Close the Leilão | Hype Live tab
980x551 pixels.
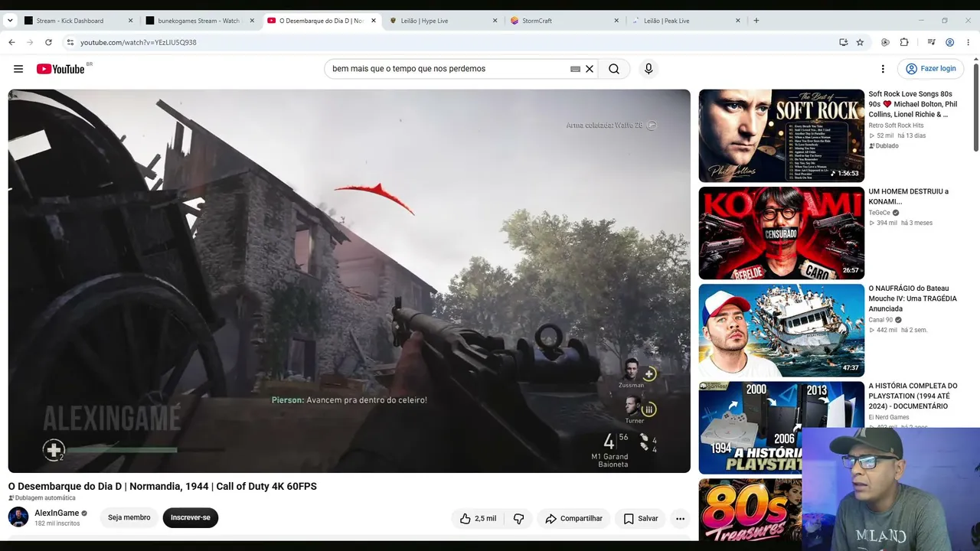click(495, 21)
